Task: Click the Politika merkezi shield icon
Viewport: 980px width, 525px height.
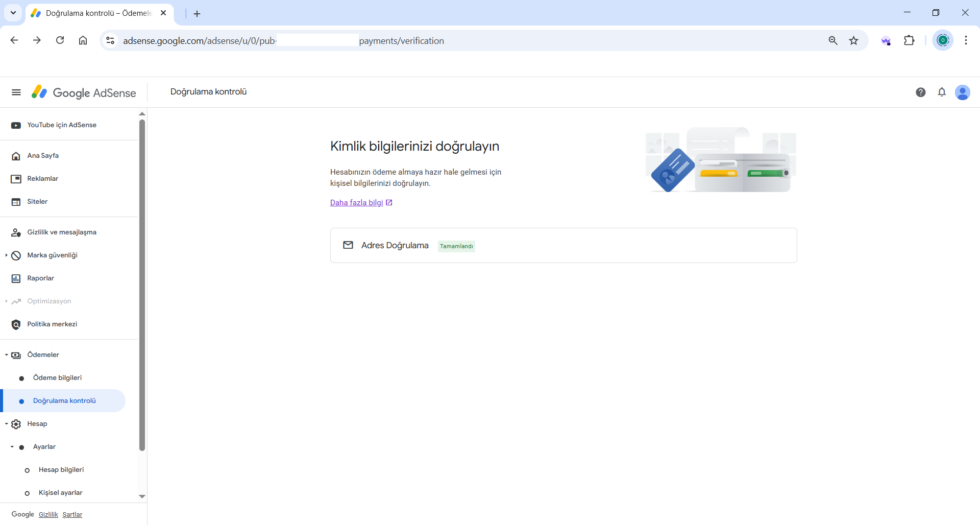Action: (16, 324)
